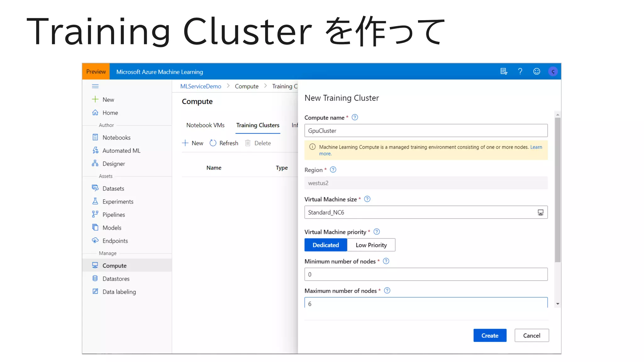Open Home via the house icon
The height and width of the screenshot is (362, 644).
coord(95,112)
